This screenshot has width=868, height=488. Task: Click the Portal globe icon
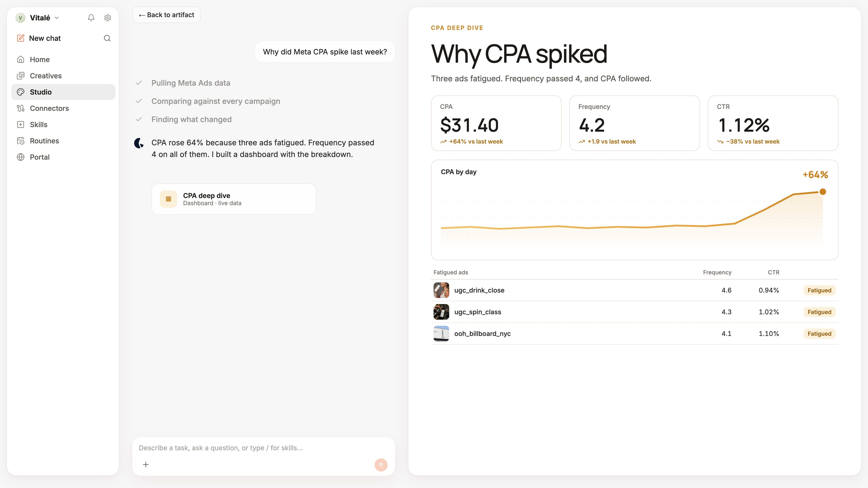tap(21, 157)
